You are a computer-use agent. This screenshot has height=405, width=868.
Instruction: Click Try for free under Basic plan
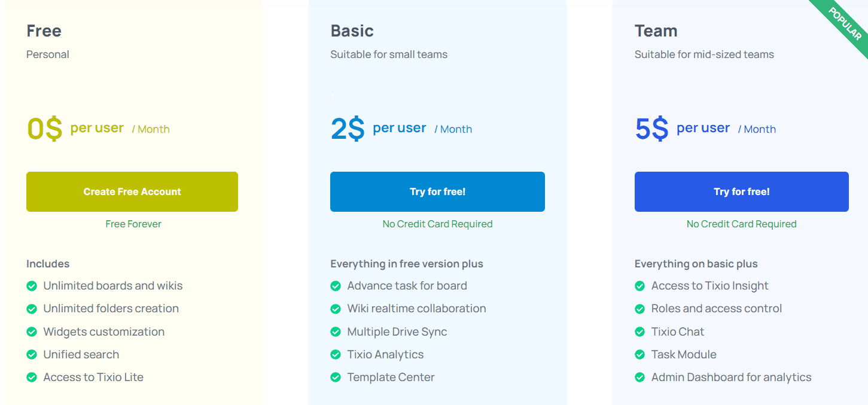tap(437, 191)
